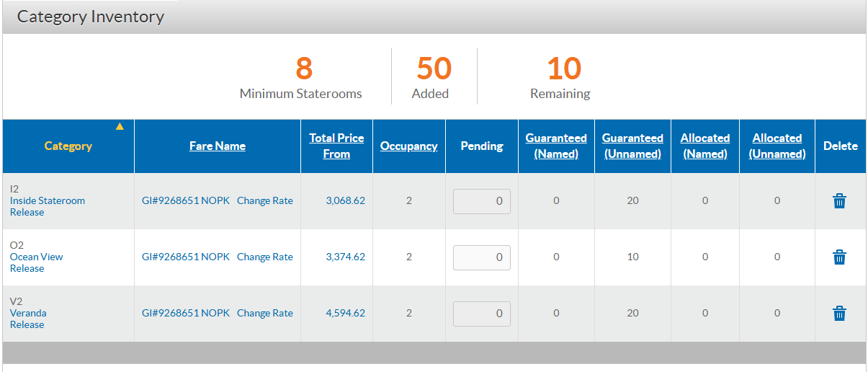
Task: Sort by Total Price From column
Action: [x=336, y=146]
